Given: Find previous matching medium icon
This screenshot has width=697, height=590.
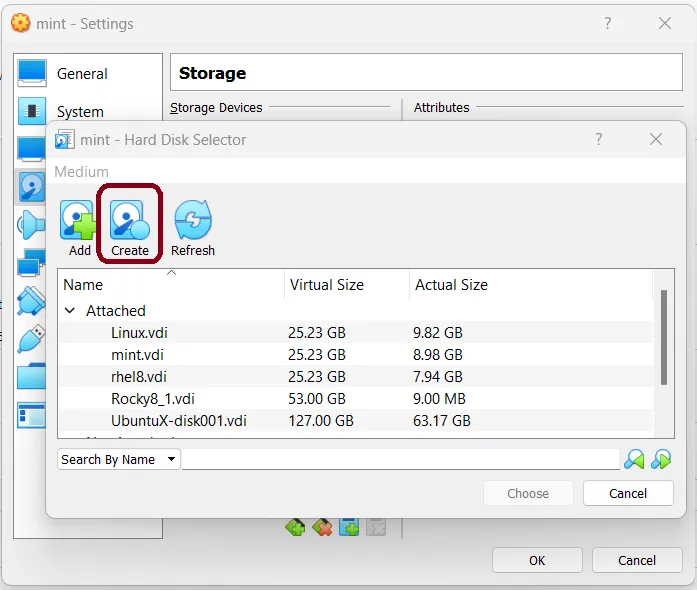Looking at the screenshot, I should coord(634,459).
